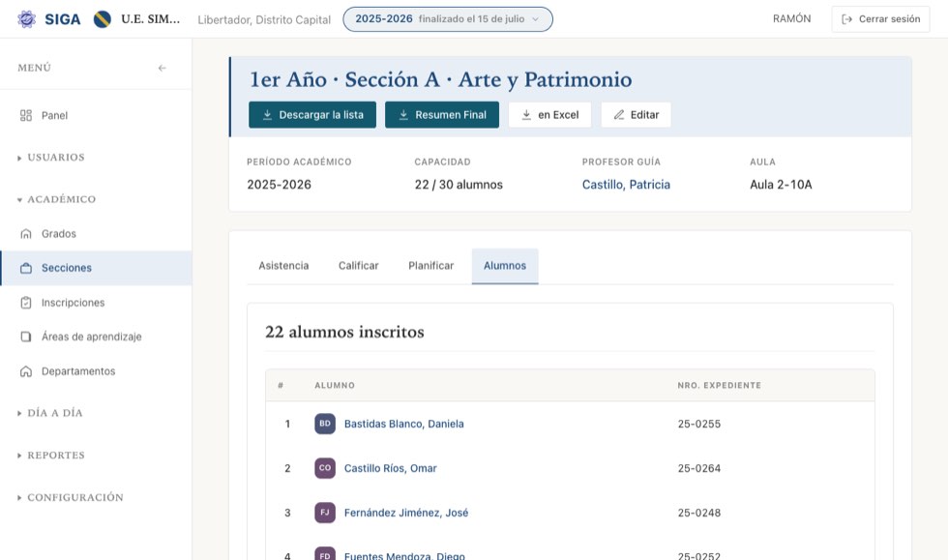
Task: Switch to the Calificar tab
Action: click(359, 266)
